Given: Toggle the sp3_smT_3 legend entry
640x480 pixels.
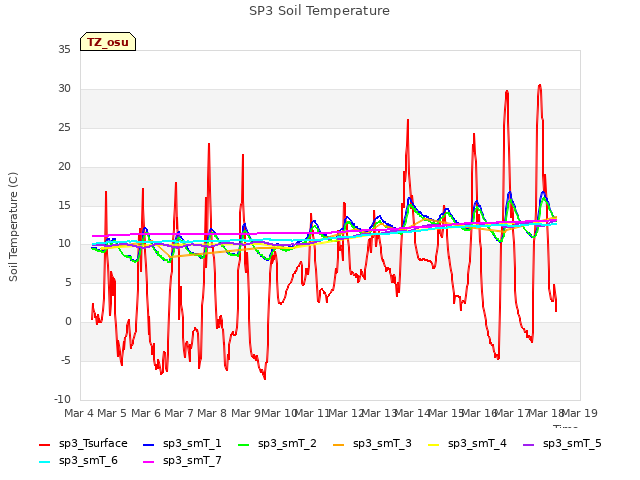Looking at the screenshot, I should pos(372,444).
